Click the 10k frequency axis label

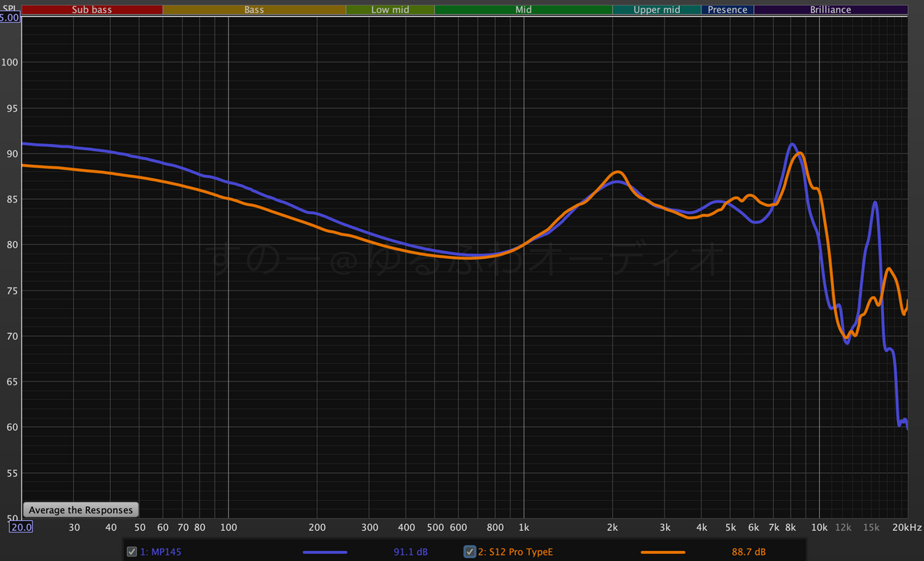(x=819, y=527)
